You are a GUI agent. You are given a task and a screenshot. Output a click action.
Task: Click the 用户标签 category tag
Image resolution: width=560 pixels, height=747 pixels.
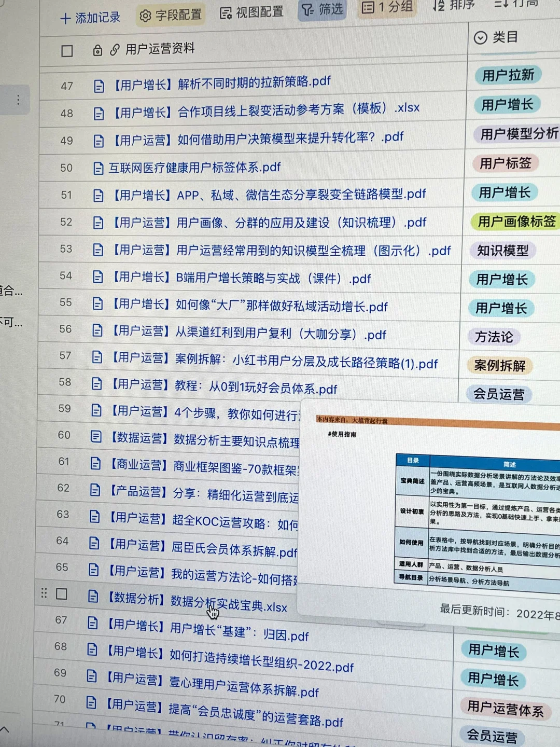pyautogui.click(x=506, y=163)
